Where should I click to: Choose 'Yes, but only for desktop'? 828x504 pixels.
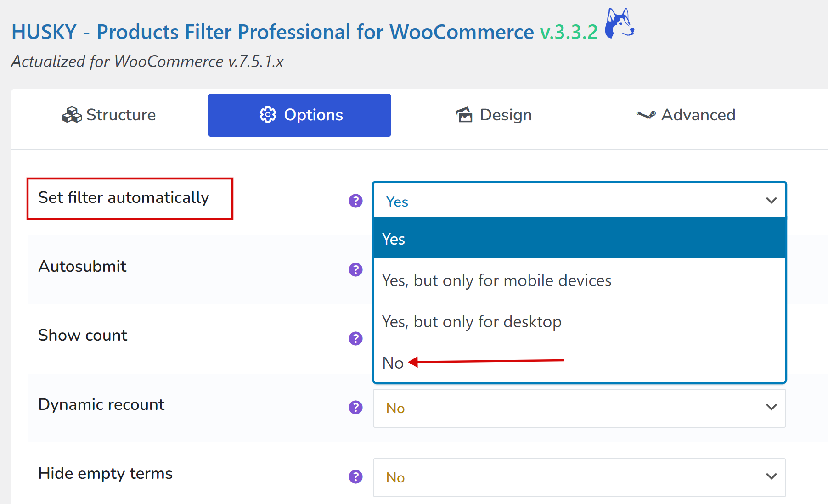[580, 321]
